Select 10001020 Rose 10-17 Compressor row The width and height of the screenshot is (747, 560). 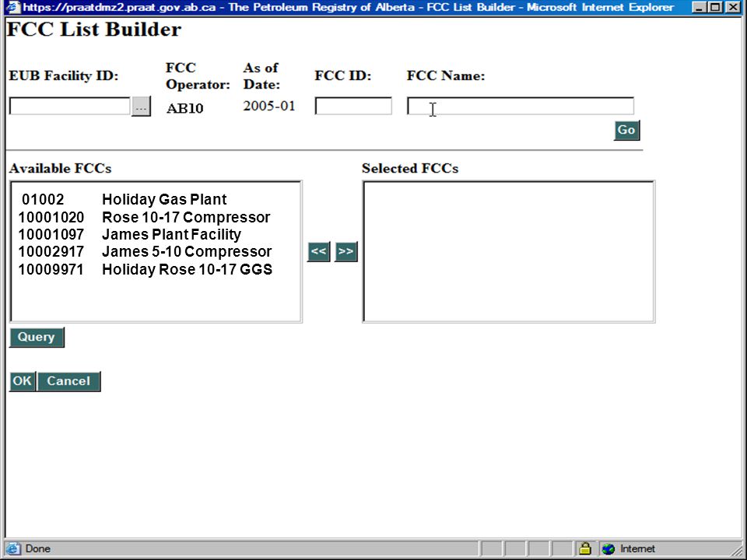(x=145, y=218)
